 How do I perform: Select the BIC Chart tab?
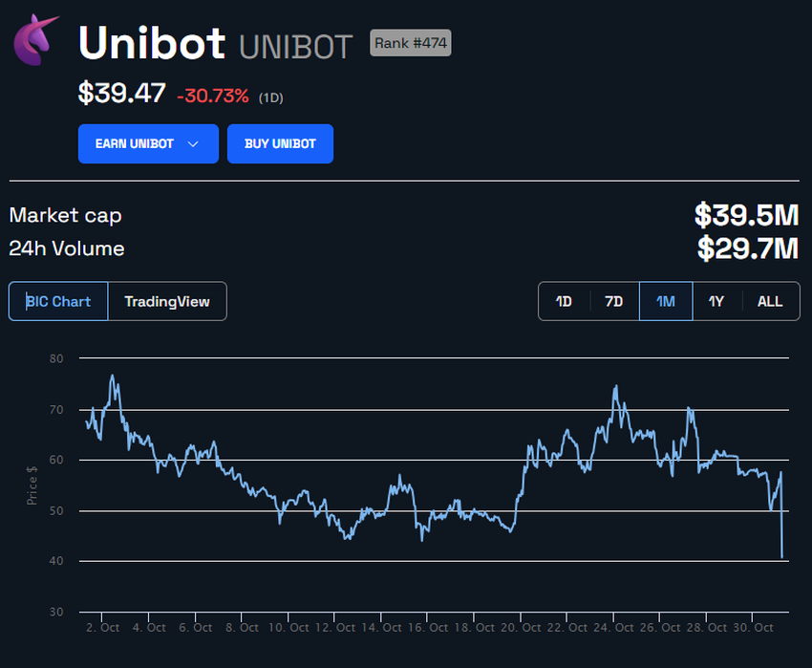[x=57, y=300]
